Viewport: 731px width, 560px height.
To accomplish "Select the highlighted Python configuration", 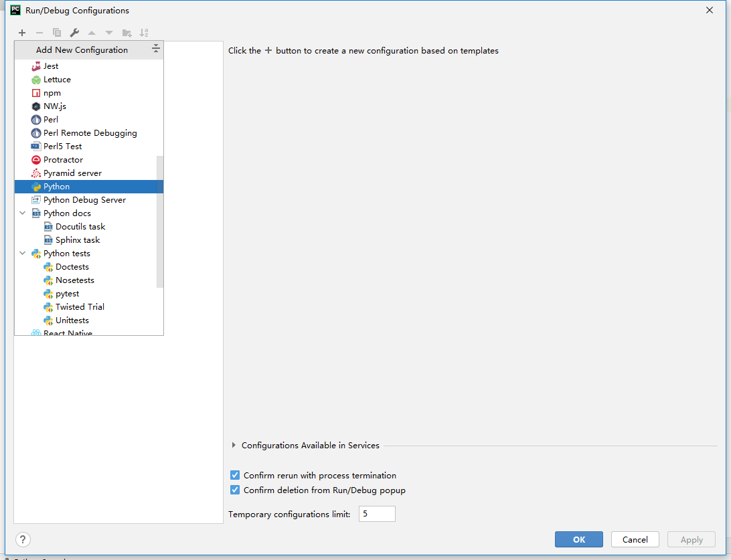I will [x=89, y=187].
